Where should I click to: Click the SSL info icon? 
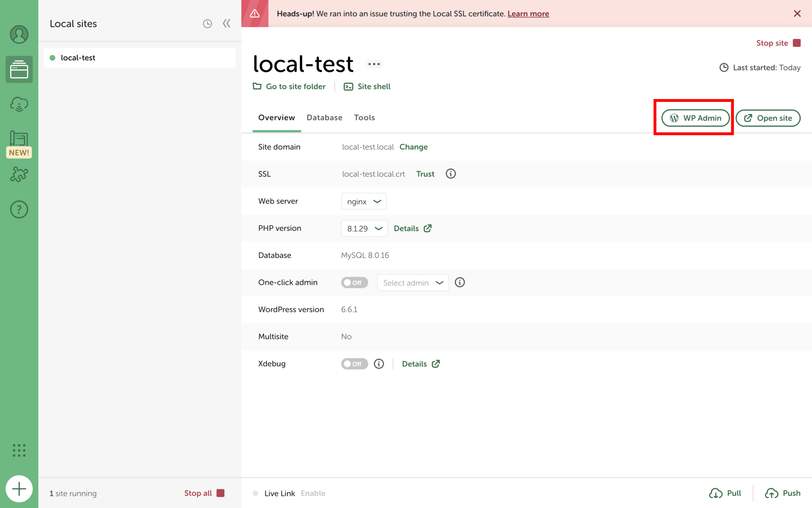451,174
